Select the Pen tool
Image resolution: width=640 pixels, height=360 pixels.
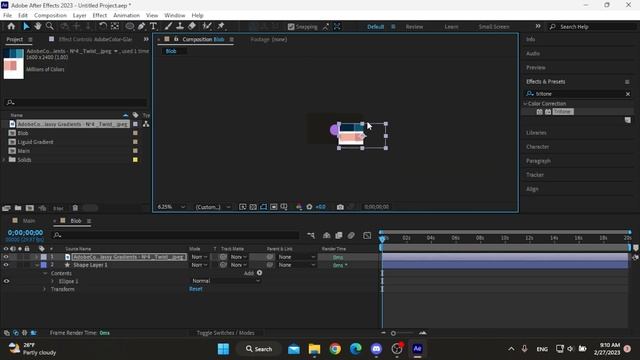[141, 26]
